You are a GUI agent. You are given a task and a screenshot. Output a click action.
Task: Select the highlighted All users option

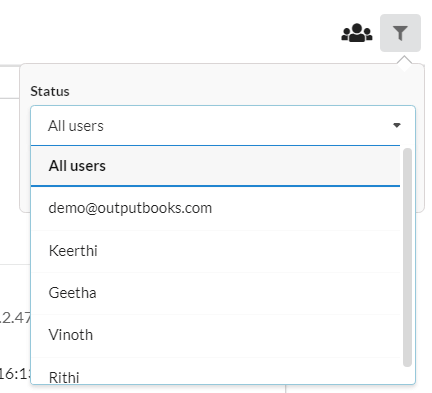(215, 166)
